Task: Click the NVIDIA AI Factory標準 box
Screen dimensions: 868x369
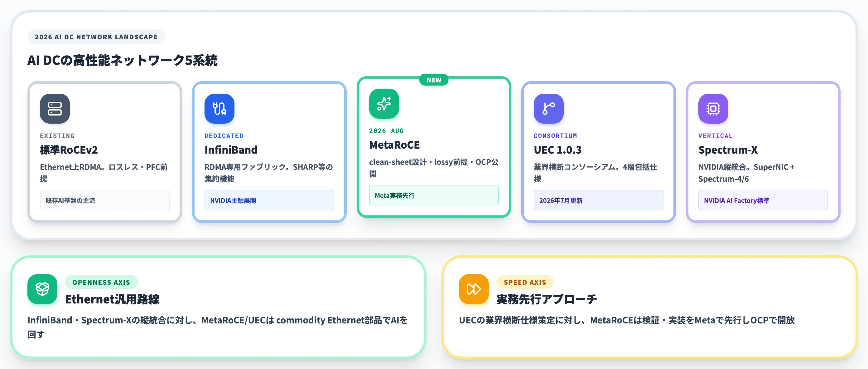Action: tap(763, 200)
